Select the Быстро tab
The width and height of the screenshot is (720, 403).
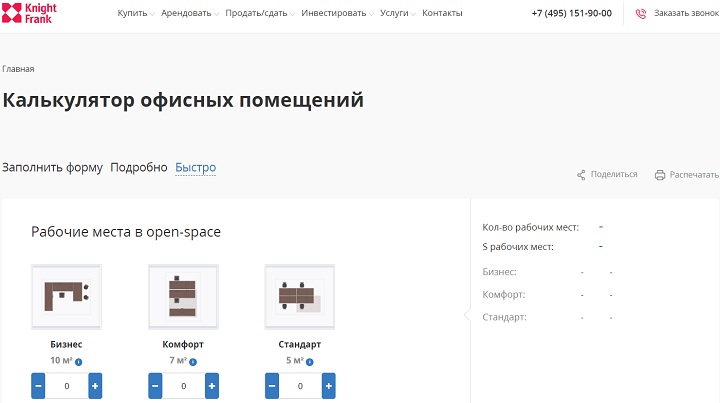pyautogui.click(x=196, y=168)
